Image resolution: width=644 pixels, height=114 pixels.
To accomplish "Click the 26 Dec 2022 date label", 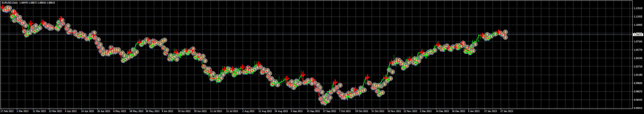I will tap(459, 111).
